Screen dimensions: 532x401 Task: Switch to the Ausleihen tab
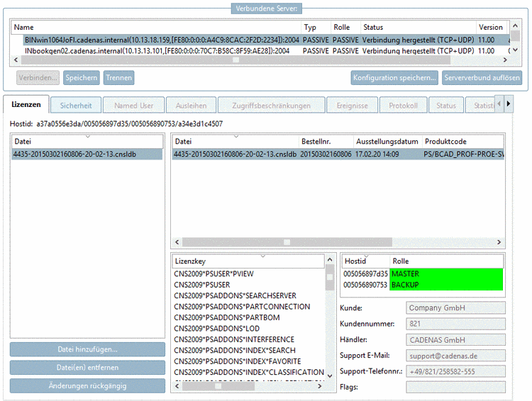click(191, 106)
